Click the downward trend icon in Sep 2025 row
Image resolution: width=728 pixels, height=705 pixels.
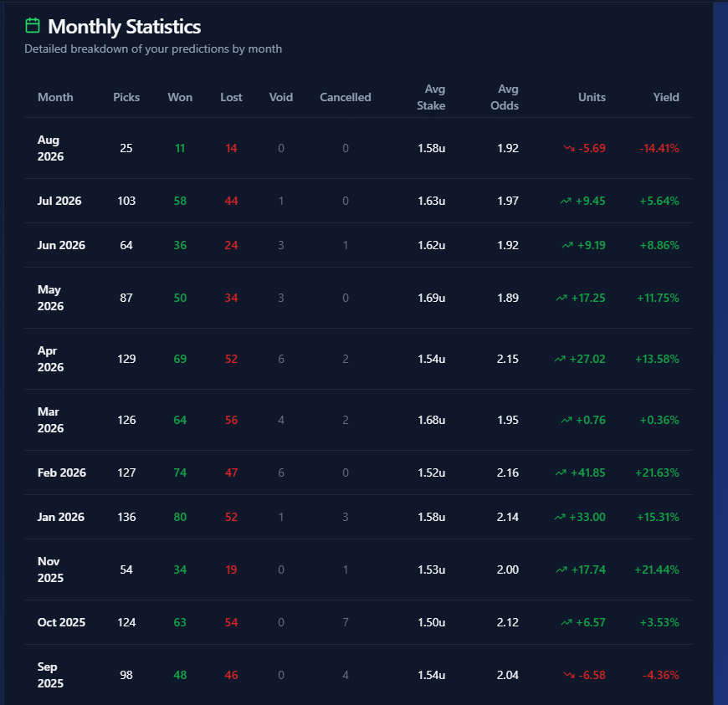(x=569, y=675)
